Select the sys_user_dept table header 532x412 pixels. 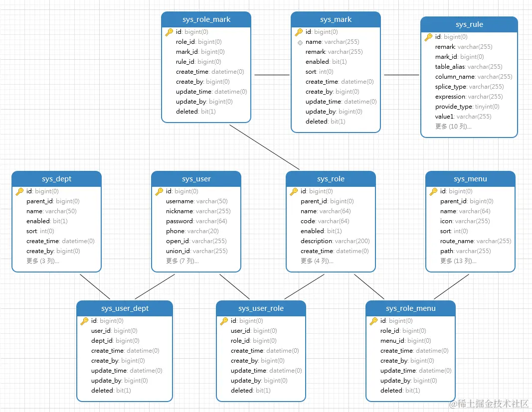[125, 308]
